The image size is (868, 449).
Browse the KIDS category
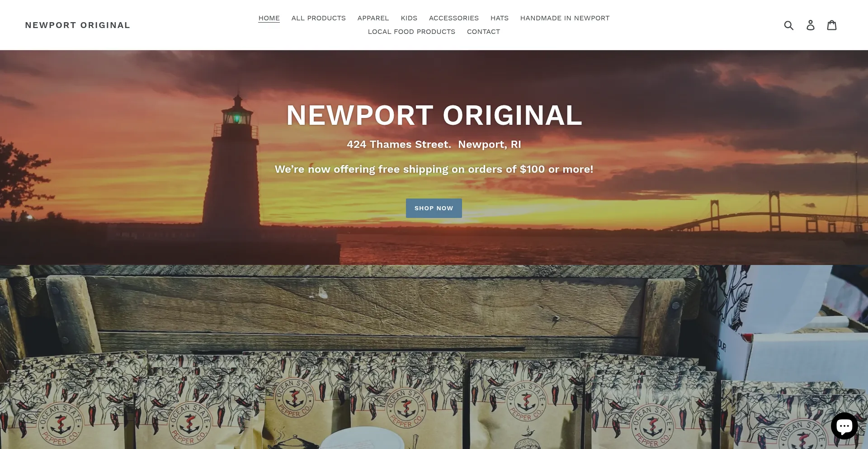[x=409, y=18]
